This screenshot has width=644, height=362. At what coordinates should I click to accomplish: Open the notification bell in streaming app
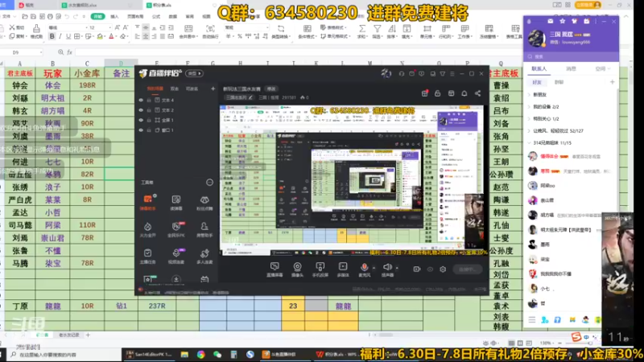(464, 93)
